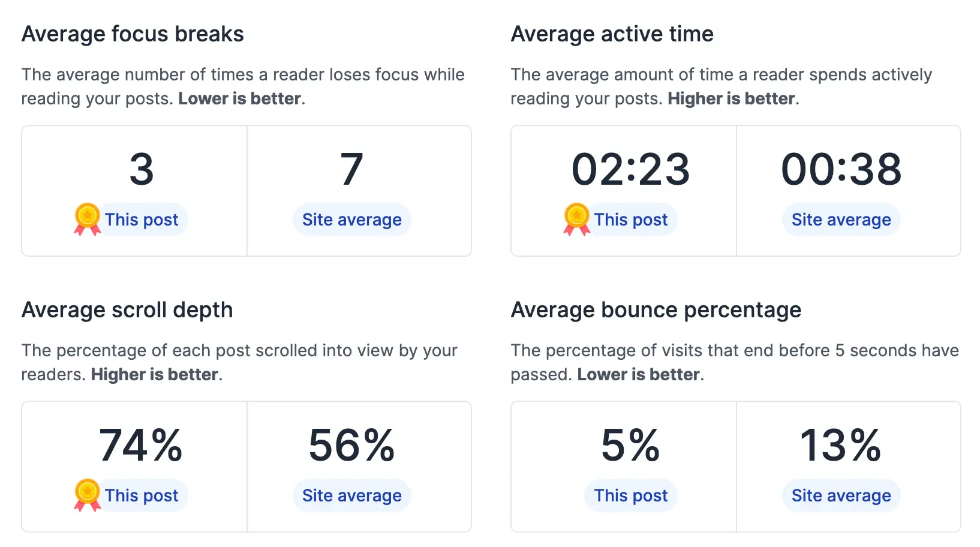The height and width of the screenshot is (547, 980).
Task: Click the Average focus breaks heading
Action: point(133,34)
